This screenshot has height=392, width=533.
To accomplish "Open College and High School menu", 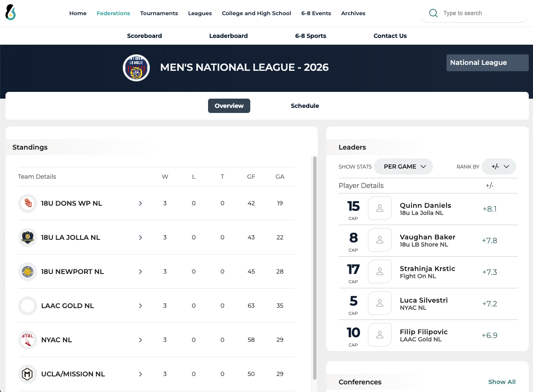I will [x=257, y=13].
